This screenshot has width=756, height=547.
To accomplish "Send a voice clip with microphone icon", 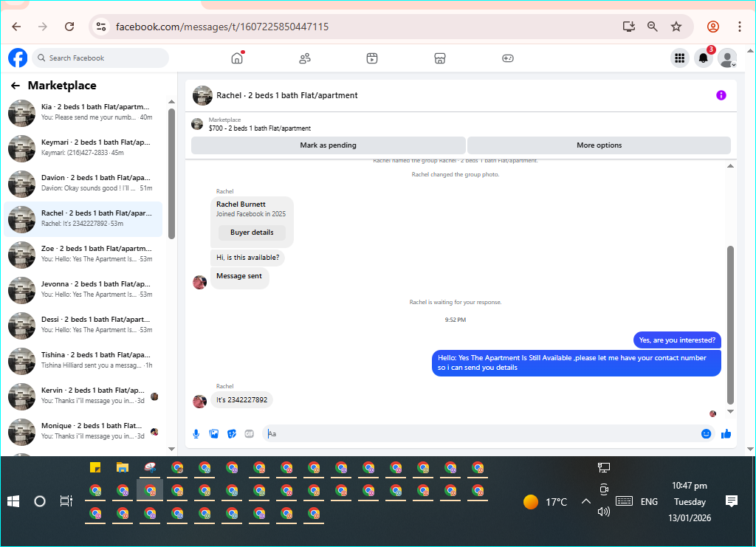I will (196, 434).
